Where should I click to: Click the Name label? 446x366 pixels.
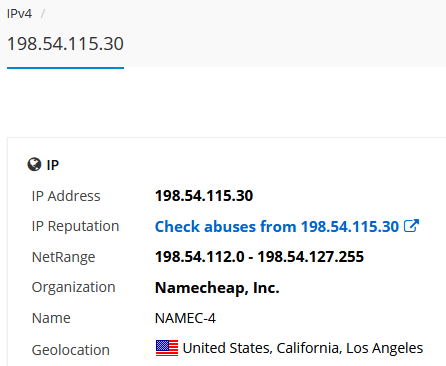tap(51, 318)
